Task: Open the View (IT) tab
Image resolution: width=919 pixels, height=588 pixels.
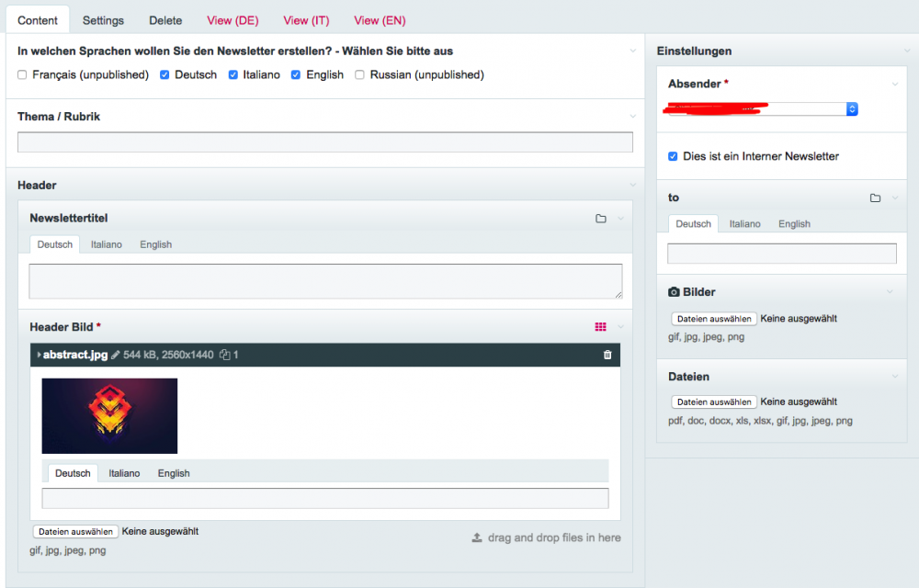Action: (308, 20)
